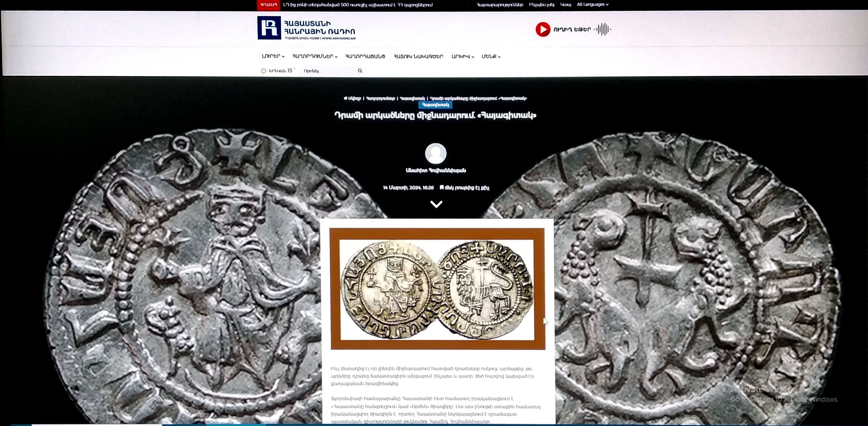Click the author avatar icon
This screenshot has width=868, height=426.
pos(436,153)
